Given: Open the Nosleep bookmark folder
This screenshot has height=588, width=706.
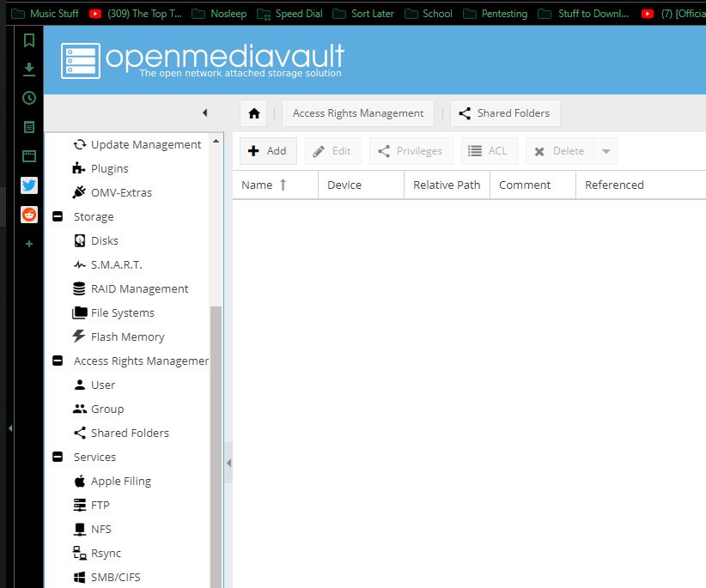Looking at the screenshot, I should pos(219,14).
